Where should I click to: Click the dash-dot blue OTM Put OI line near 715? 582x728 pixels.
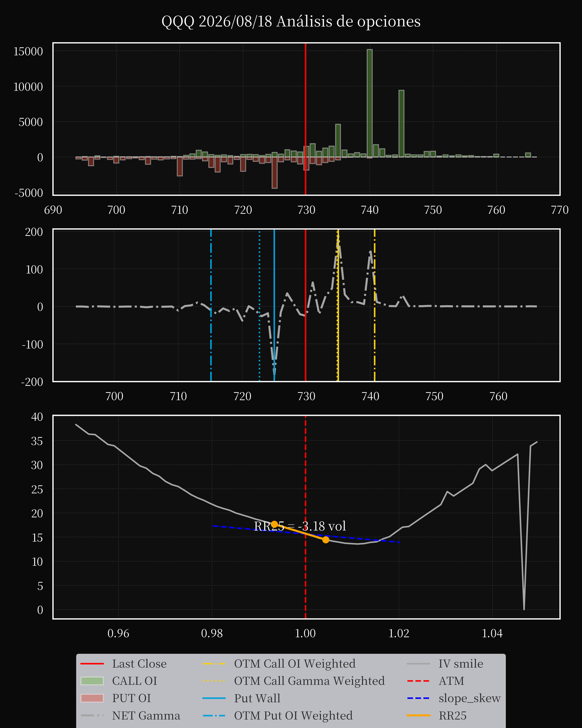pyautogui.click(x=211, y=305)
